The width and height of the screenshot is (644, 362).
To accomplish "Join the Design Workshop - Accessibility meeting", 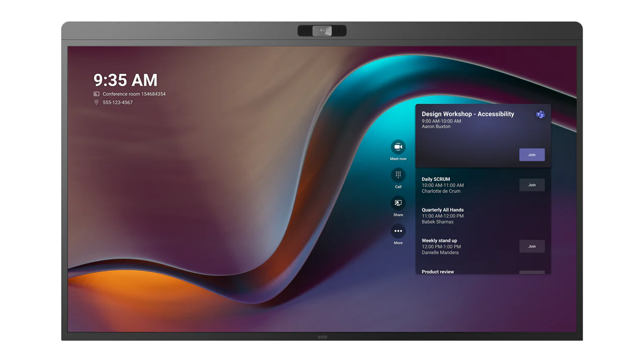I will click(x=532, y=155).
